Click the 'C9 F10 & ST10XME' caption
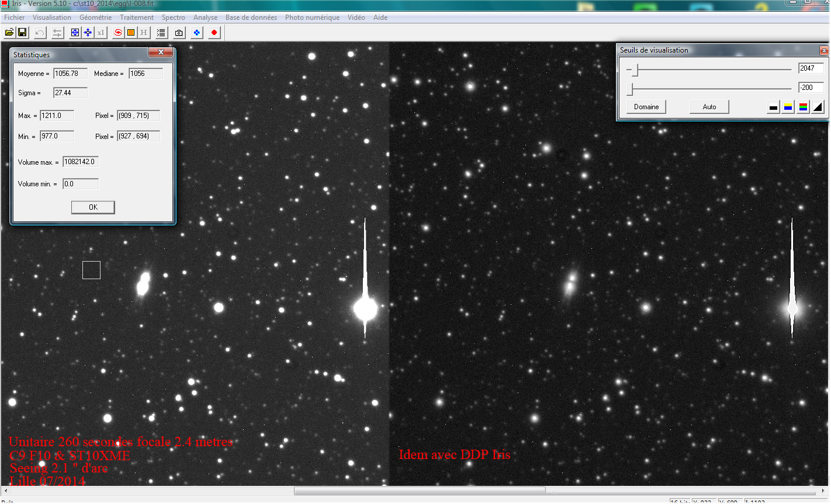The image size is (831, 504). [70, 456]
